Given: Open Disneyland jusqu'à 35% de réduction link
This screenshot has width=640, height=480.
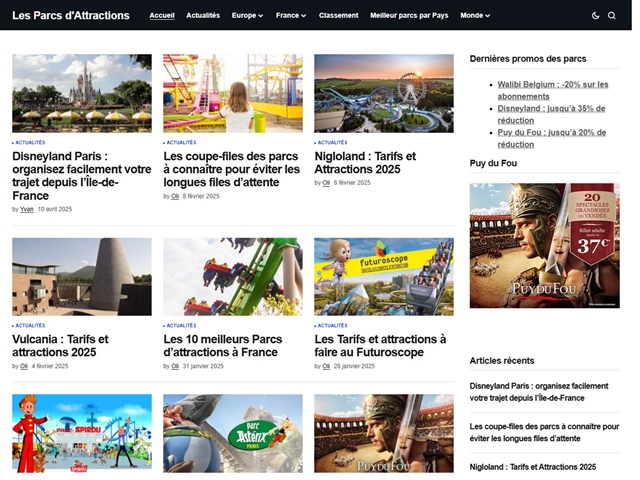Looking at the screenshot, I should (551, 114).
